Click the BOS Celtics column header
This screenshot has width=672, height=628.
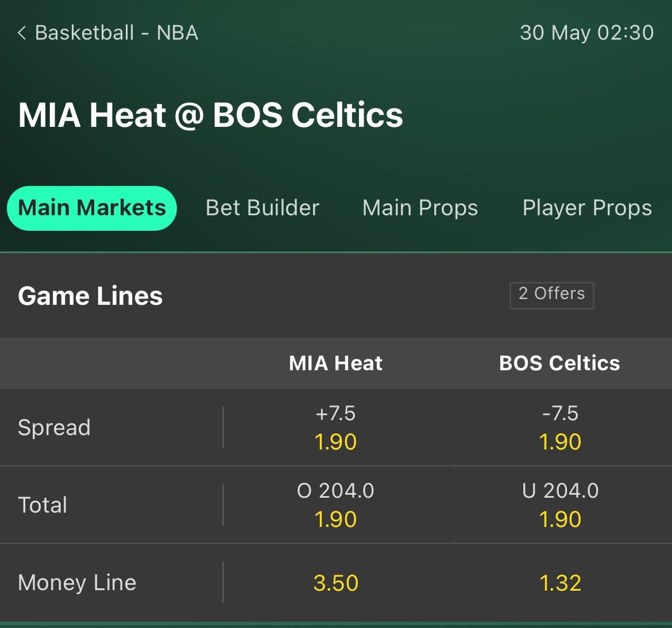(x=559, y=363)
